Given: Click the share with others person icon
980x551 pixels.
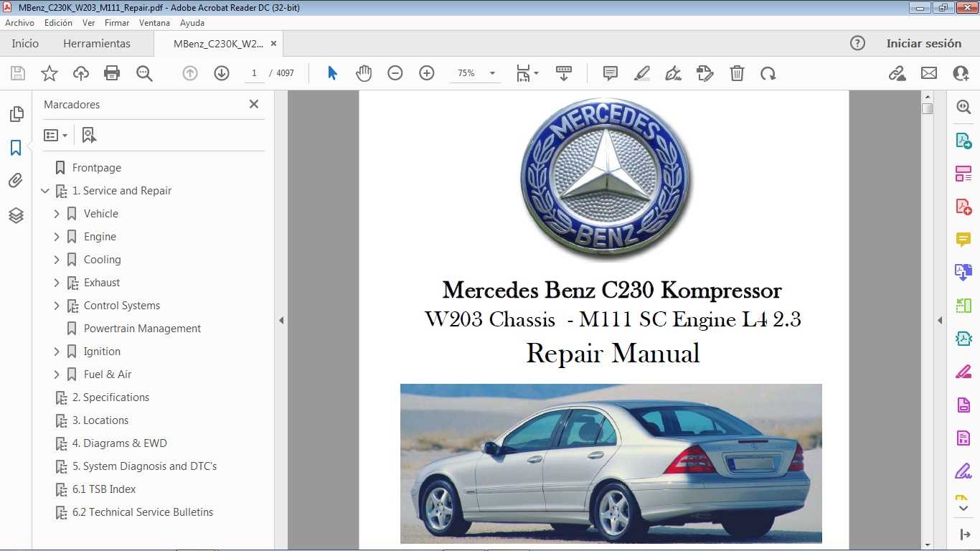Looking at the screenshot, I should [x=961, y=73].
